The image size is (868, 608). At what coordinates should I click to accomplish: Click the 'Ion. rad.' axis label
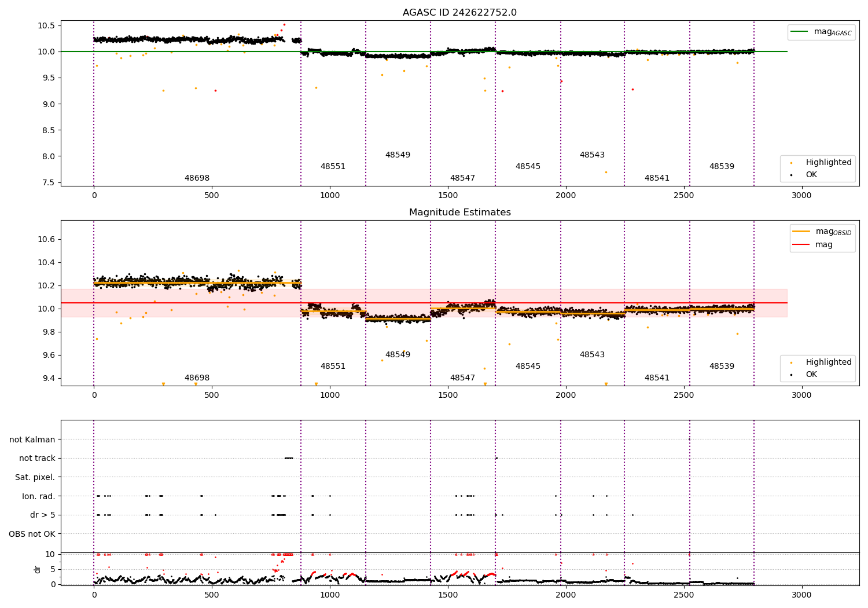[39, 496]
